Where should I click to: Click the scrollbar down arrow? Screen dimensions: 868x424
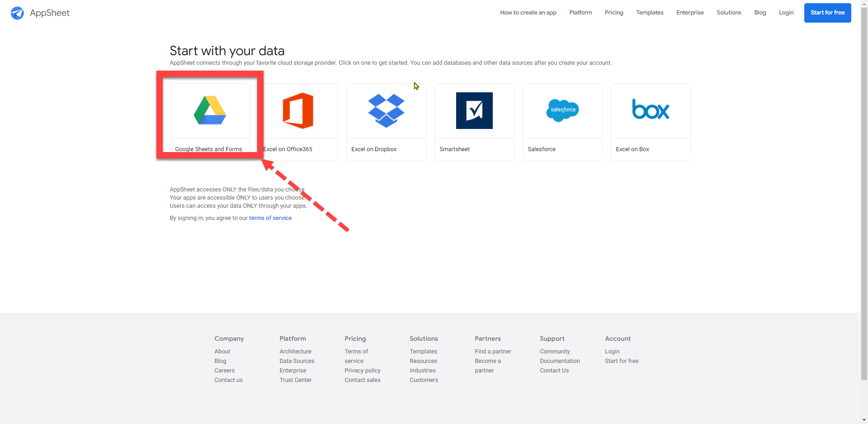864,420
